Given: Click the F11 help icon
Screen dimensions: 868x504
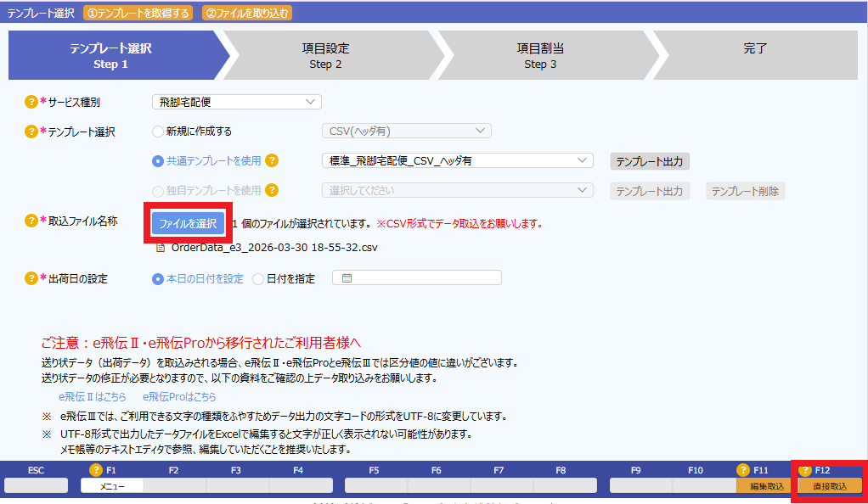Looking at the screenshot, I should [742, 470].
